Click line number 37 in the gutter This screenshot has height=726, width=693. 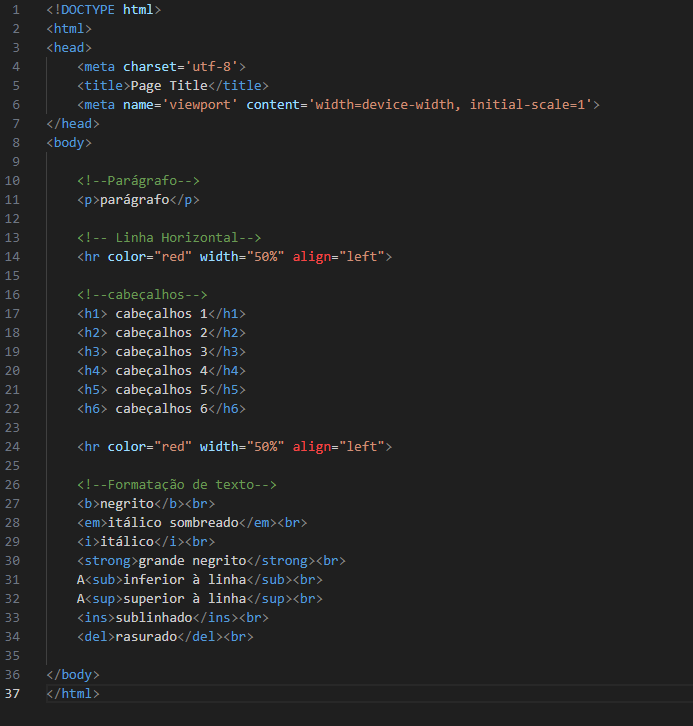13,693
